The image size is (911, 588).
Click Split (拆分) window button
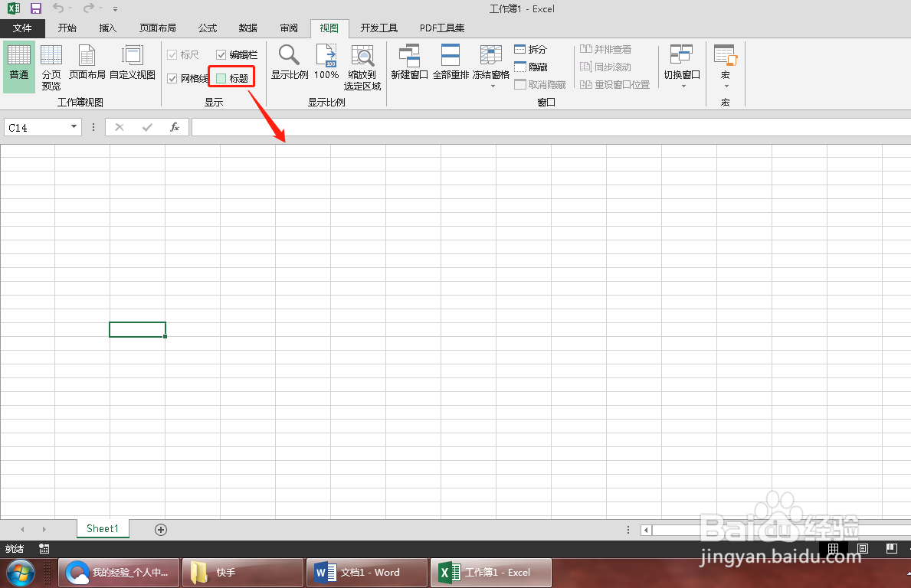coord(530,49)
